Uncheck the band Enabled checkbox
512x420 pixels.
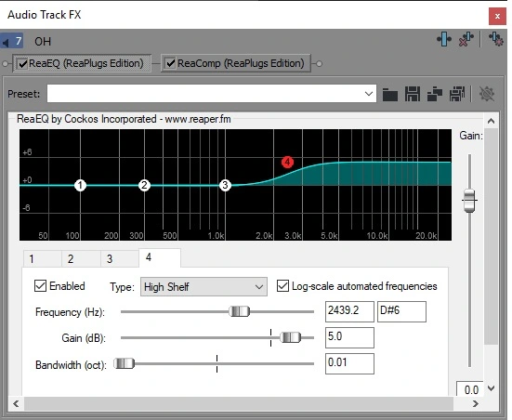[x=40, y=286]
